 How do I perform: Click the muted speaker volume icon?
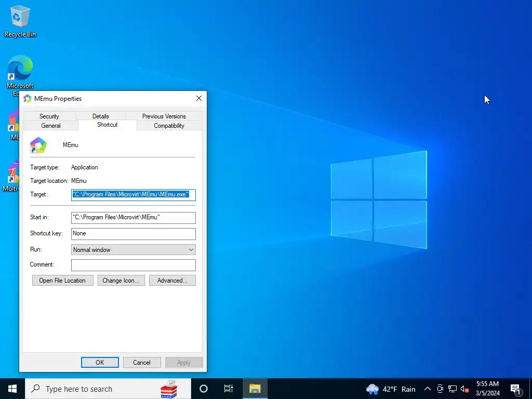tap(464, 389)
